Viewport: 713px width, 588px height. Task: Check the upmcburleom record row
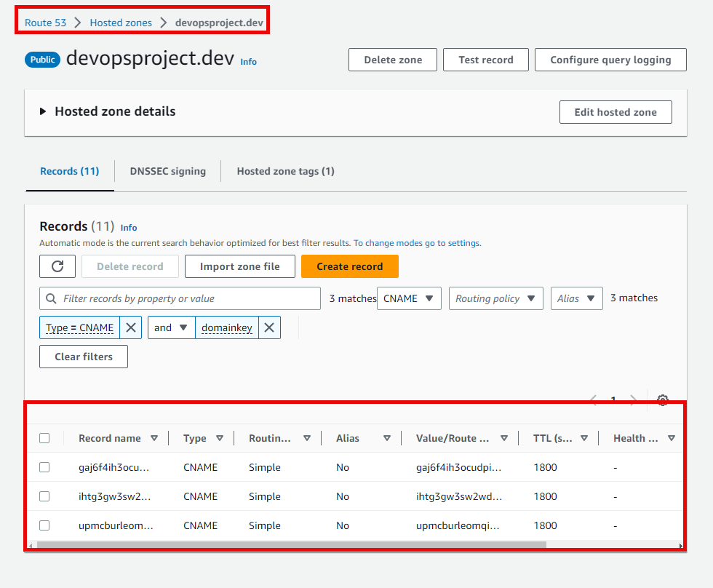click(x=44, y=525)
